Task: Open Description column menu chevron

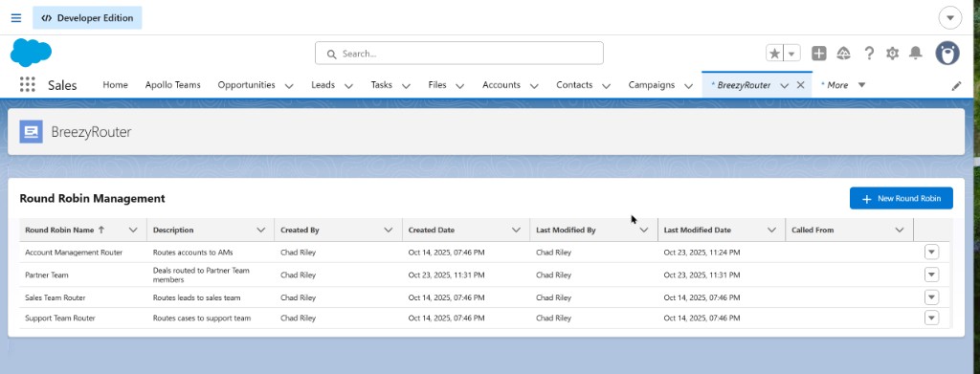Action: click(261, 230)
